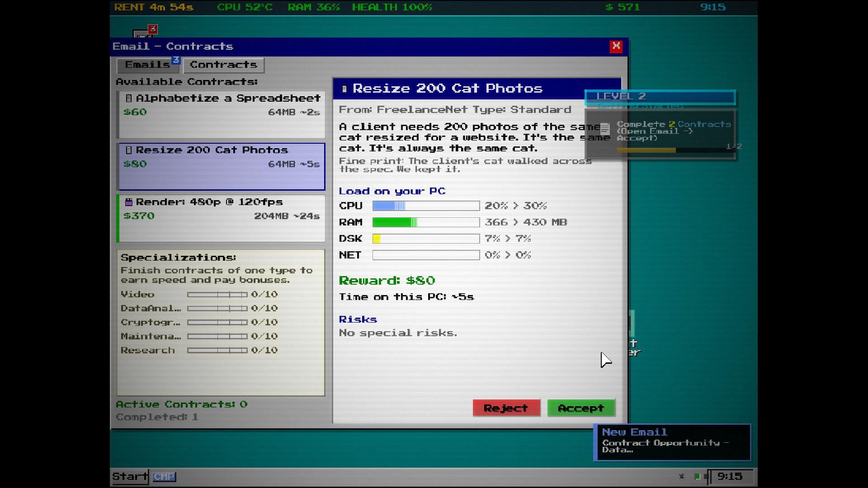The image size is (868, 488).
Task: Click the Reward: $80 text
Action: pos(387,281)
